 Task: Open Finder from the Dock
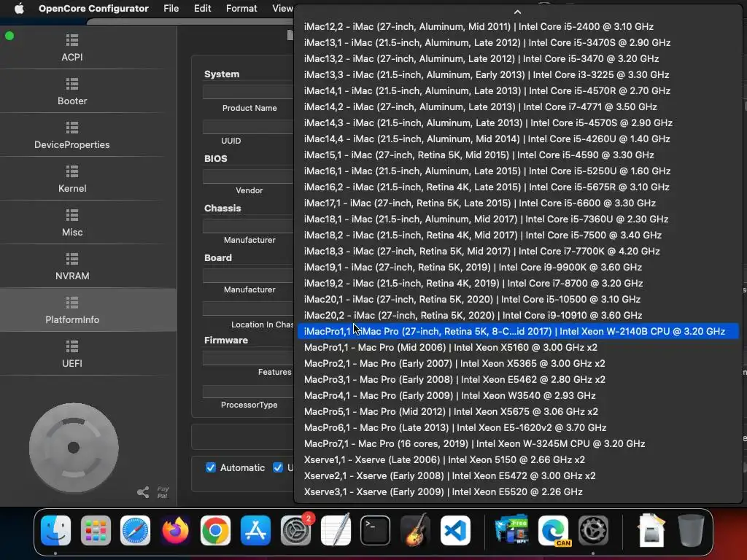(55, 530)
